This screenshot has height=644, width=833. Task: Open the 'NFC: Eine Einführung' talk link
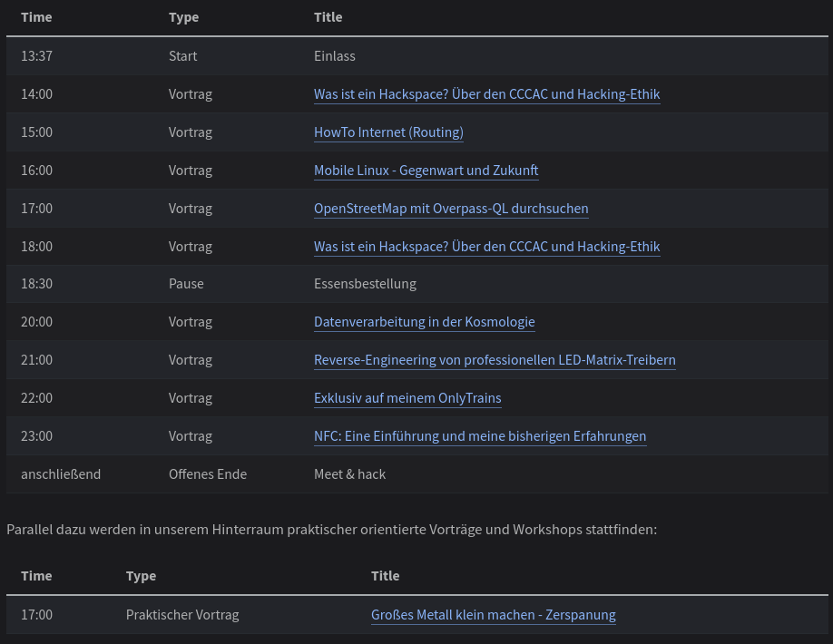[480, 436]
